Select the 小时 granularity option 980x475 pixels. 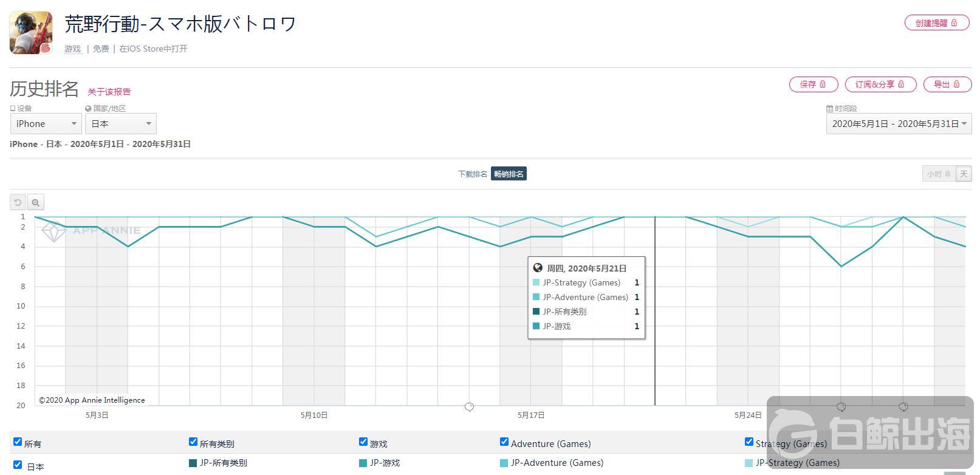[x=939, y=174]
